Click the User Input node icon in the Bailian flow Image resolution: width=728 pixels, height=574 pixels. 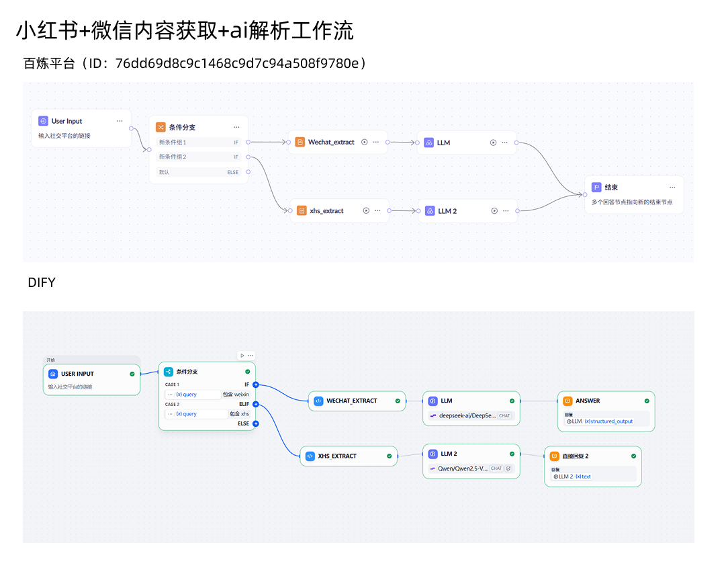tap(43, 121)
